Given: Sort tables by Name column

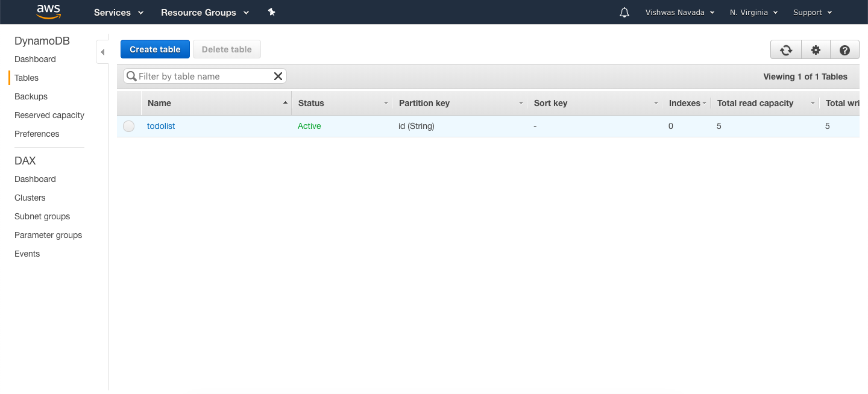Looking at the screenshot, I should (x=216, y=103).
